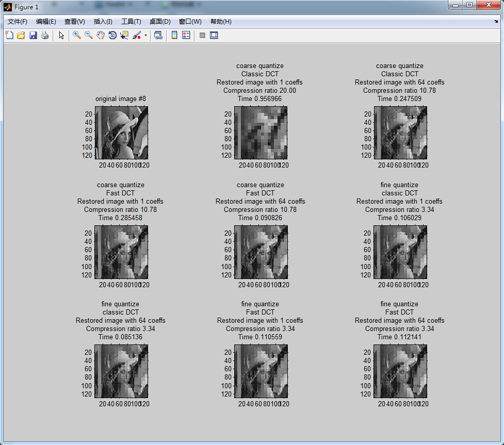The height and width of the screenshot is (445, 504).
Task: Click 'Time 0.247509' title line
Action: click(x=399, y=98)
